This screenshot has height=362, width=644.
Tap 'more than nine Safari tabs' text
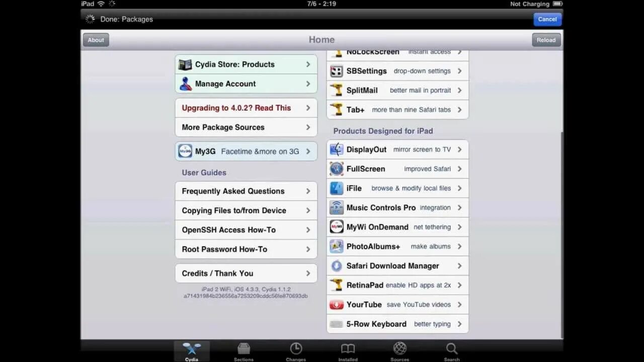(412, 110)
